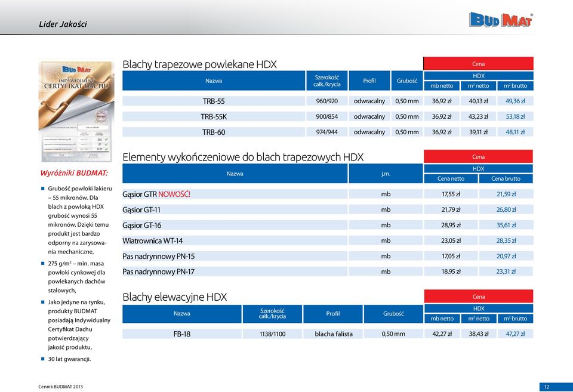
Task: Select gross price 35,61 zł
Action: coord(506,226)
